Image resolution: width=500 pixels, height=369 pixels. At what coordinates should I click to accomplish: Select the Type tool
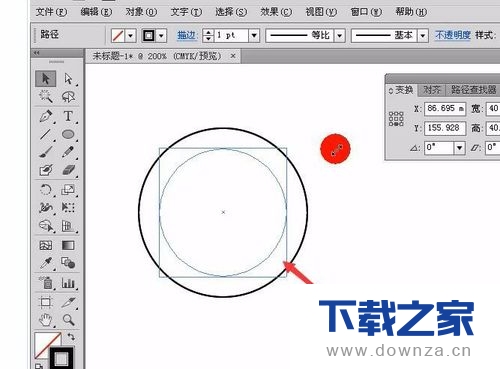click(68, 116)
